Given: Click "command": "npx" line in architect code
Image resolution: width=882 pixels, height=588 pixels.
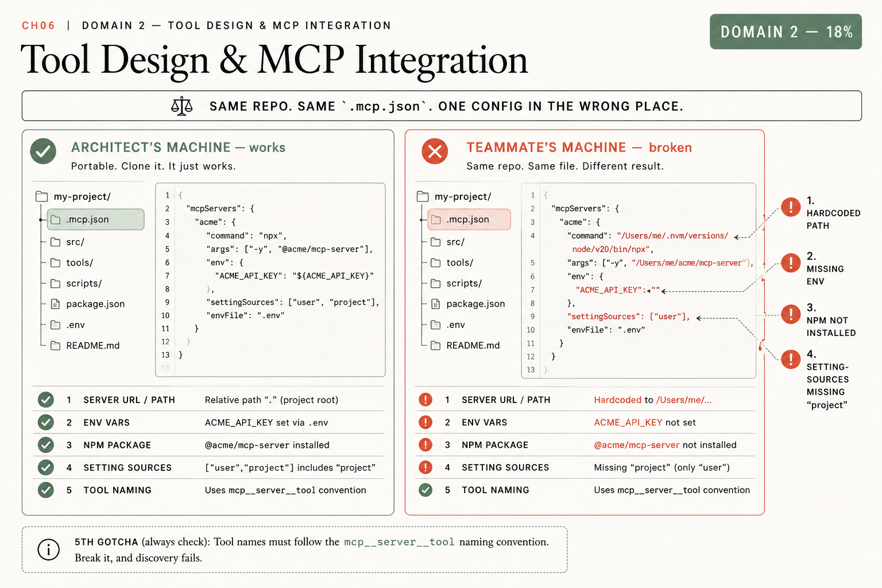Looking at the screenshot, I should tap(246, 235).
